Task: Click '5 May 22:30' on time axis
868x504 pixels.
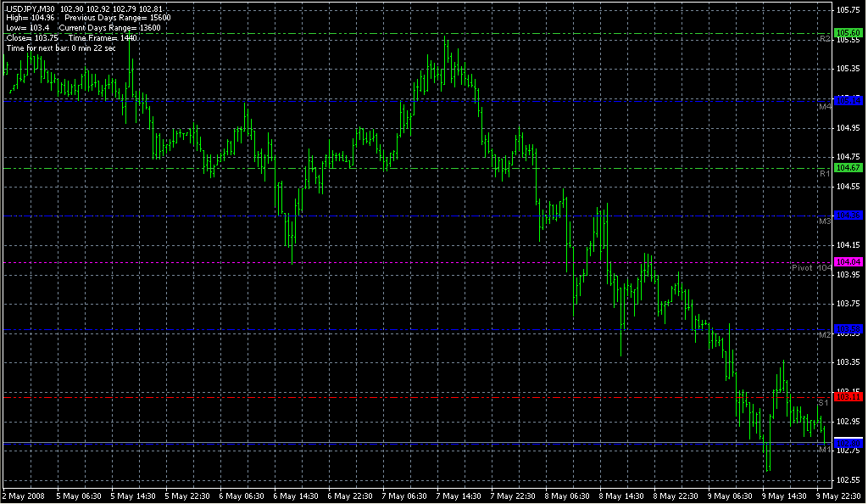Action: click(187, 496)
